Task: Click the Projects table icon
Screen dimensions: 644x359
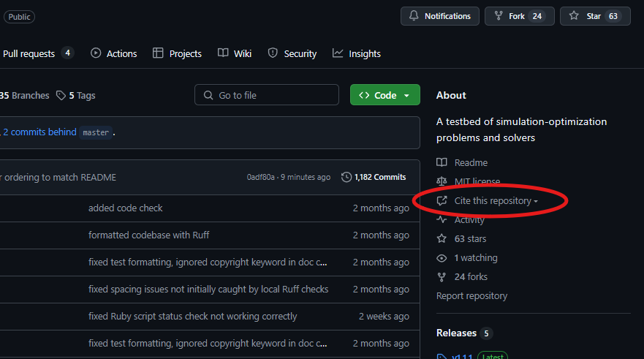Action: point(158,53)
